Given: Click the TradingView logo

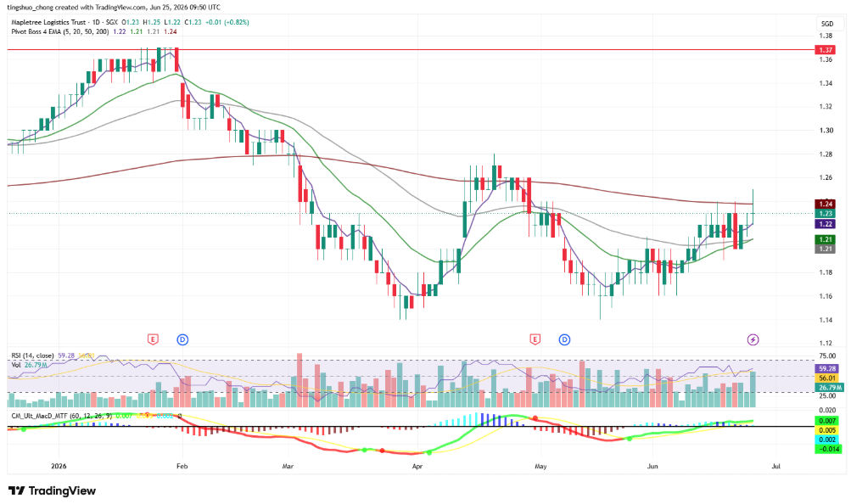Looking at the screenshot, I should 52,491.
